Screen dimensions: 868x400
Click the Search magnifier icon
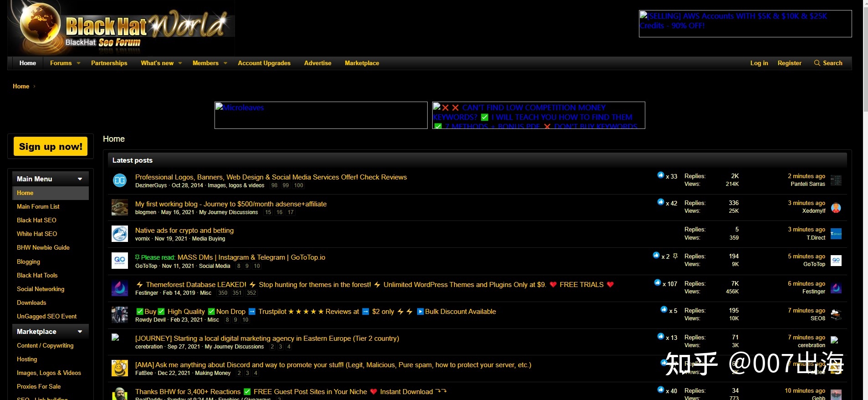click(817, 63)
